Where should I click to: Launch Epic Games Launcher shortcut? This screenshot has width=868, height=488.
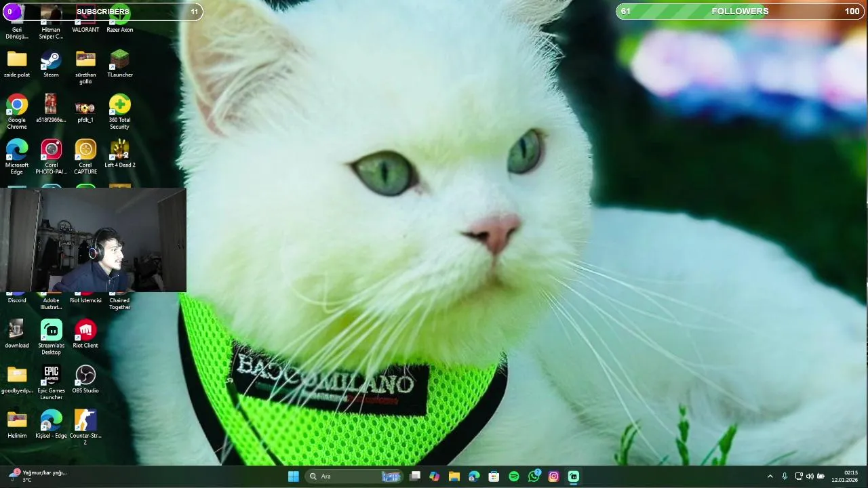coord(51,382)
